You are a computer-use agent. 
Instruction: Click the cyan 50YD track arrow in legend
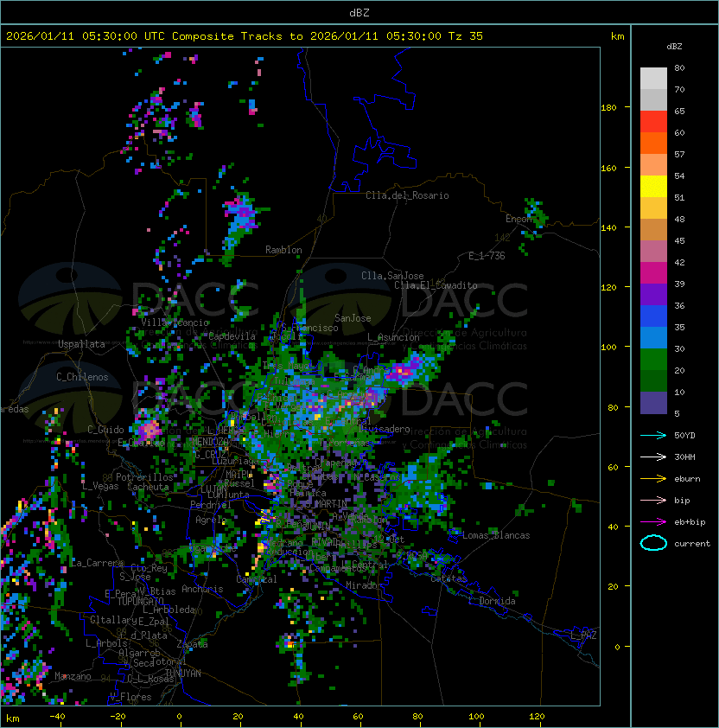tap(653, 435)
